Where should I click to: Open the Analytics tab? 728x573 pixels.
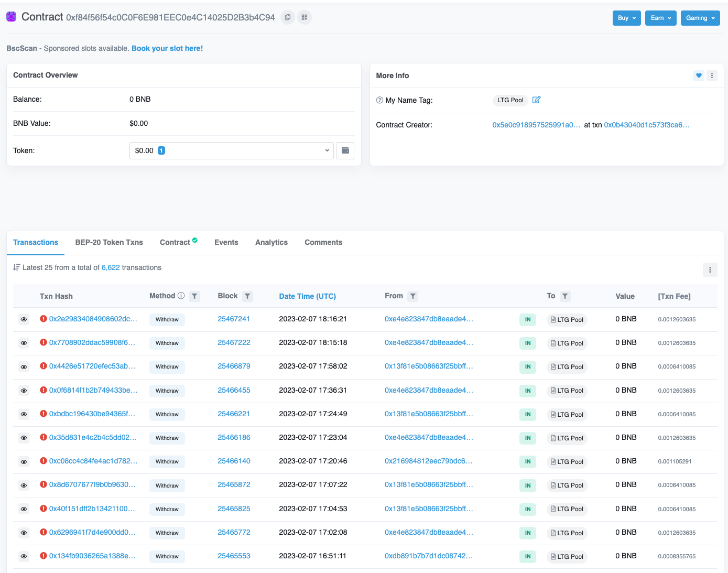pyautogui.click(x=271, y=242)
